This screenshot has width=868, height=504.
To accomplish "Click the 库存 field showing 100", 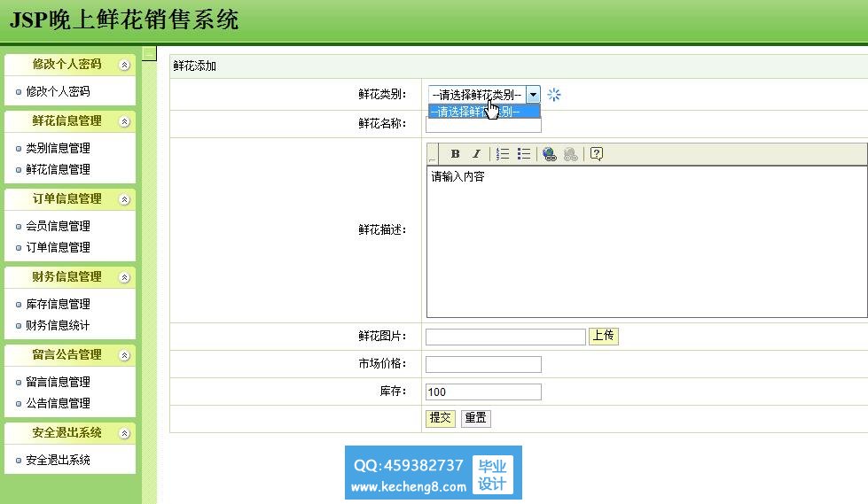I will click(483, 392).
